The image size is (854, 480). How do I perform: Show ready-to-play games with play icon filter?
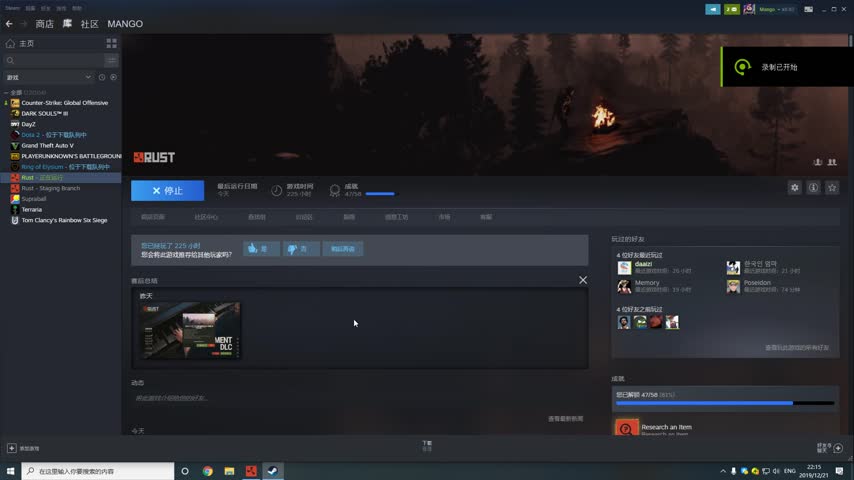[x=113, y=77]
